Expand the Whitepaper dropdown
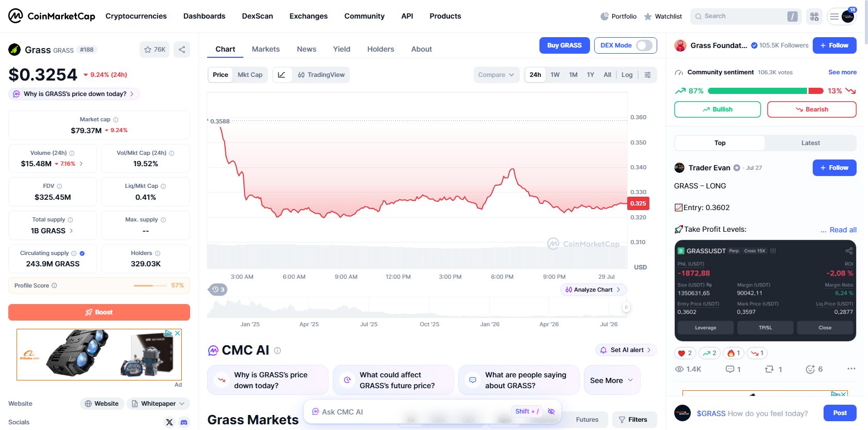 click(159, 404)
